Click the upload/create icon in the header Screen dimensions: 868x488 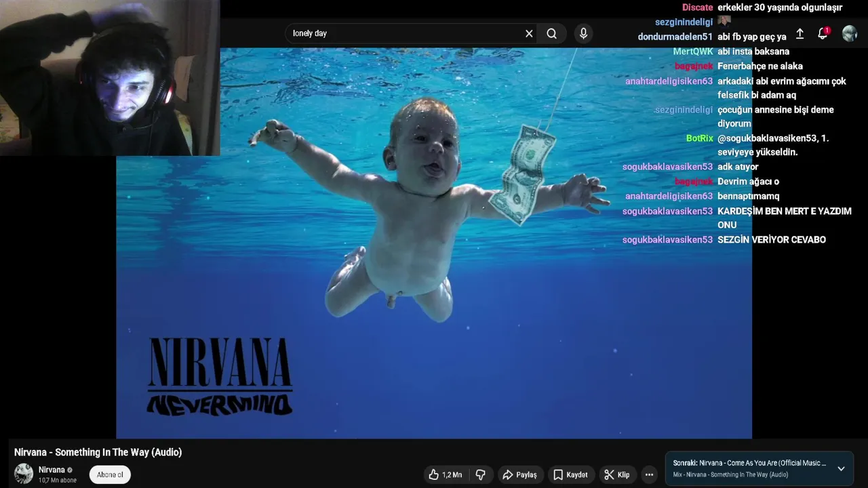(x=800, y=33)
